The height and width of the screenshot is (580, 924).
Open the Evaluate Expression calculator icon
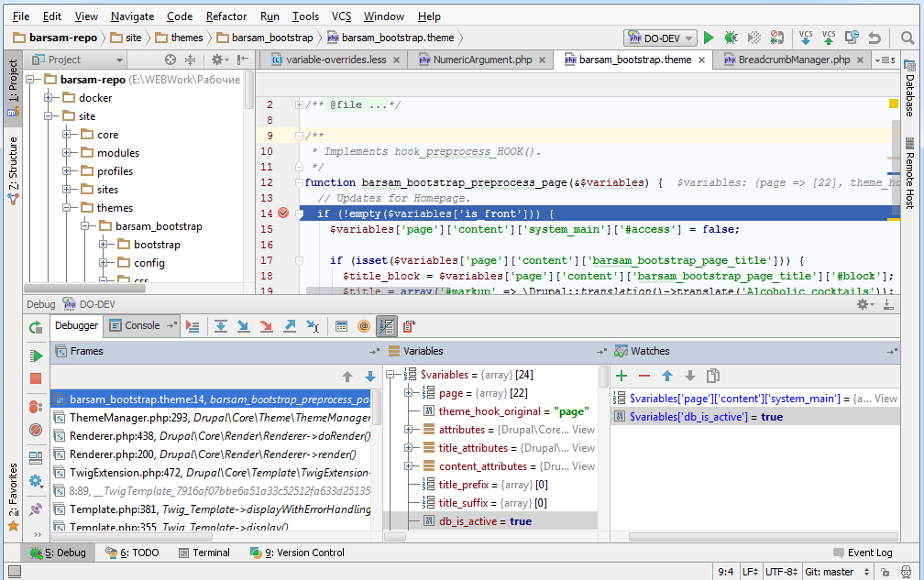[341, 325]
